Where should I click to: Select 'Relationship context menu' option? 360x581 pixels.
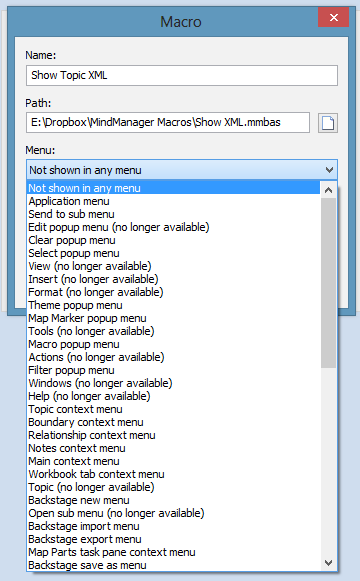(x=173, y=435)
